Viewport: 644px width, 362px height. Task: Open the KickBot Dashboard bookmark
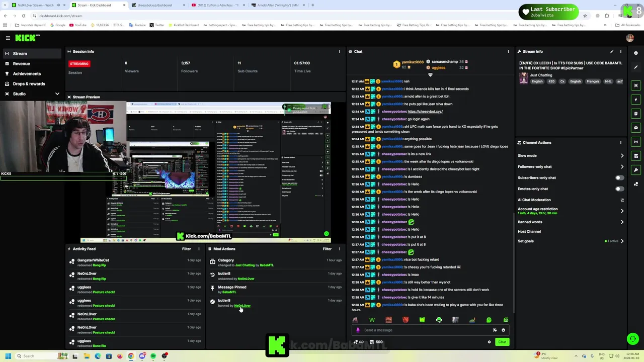coord(184,25)
